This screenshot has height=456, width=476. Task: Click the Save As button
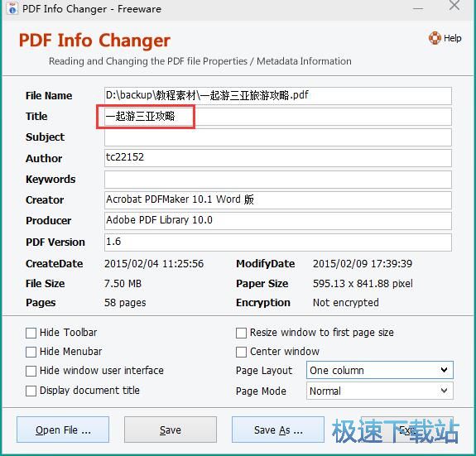click(278, 430)
